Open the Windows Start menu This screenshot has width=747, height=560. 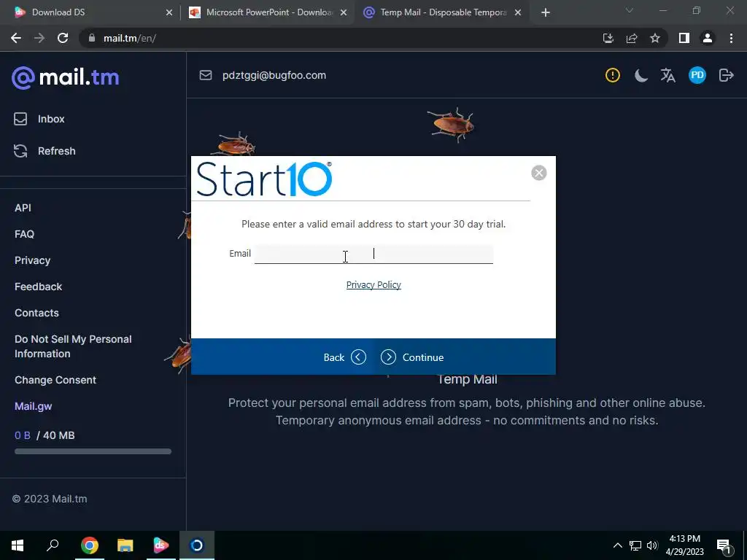point(18,545)
